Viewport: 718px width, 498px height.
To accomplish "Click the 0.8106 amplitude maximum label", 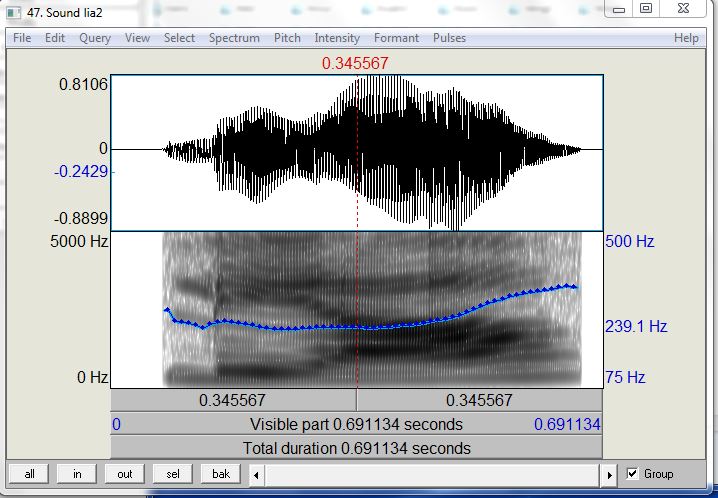I will click(x=83, y=84).
